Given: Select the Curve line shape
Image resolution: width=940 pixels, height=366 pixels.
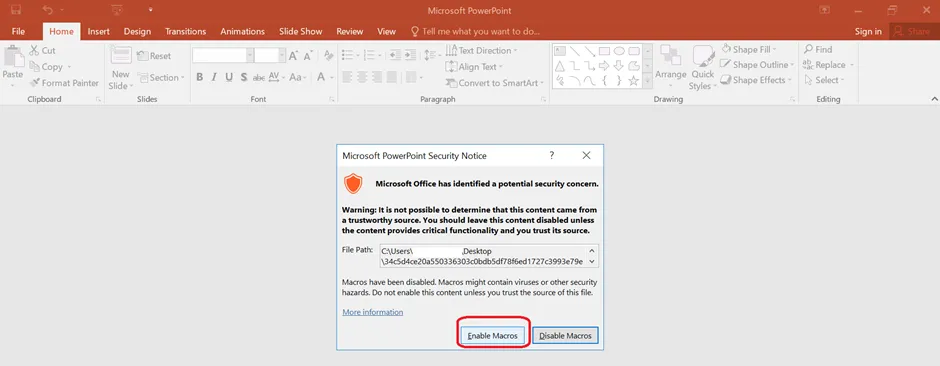Looking at the screenshot, I should click(x=590, y=80).
